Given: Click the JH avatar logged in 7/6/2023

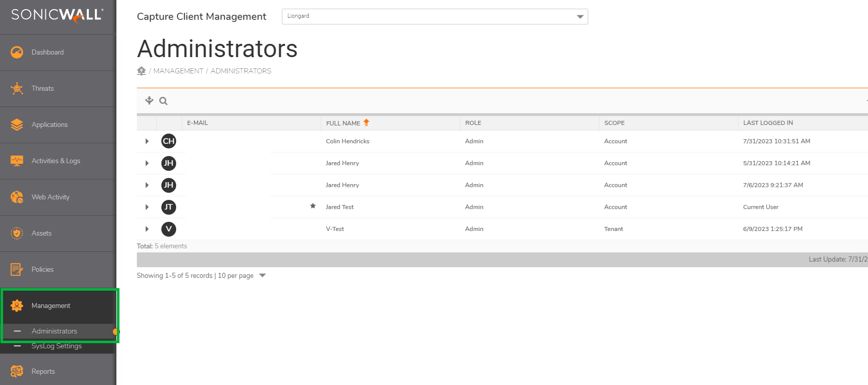Looking at the screenshot, I should point(168,185).
